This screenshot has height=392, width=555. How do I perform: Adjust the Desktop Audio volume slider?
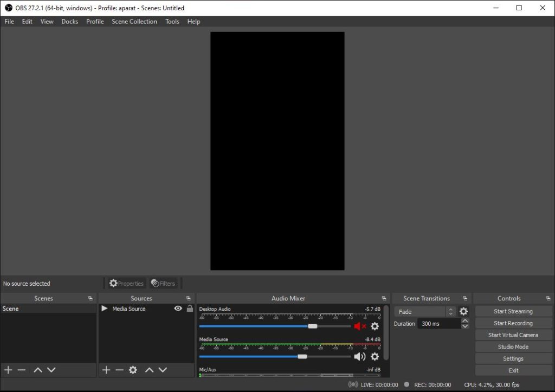(312, 326)
